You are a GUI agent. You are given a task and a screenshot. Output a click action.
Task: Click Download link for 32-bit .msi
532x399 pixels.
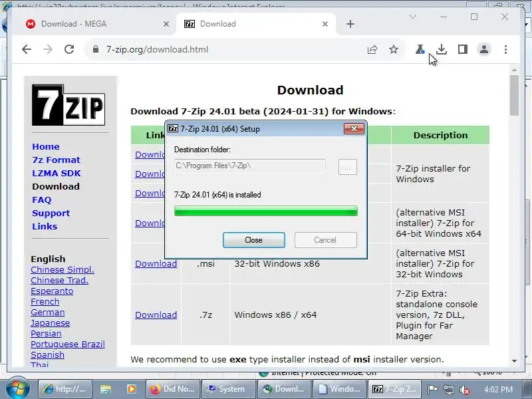click(x=156, y=263)
